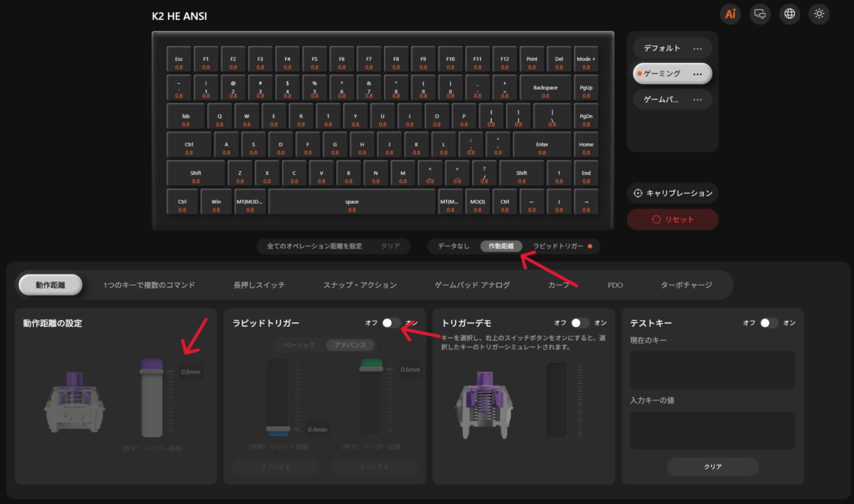Toggle the テストキー switch
The width and height of the screenshot is (854, 504).
[x=769, y=323]
